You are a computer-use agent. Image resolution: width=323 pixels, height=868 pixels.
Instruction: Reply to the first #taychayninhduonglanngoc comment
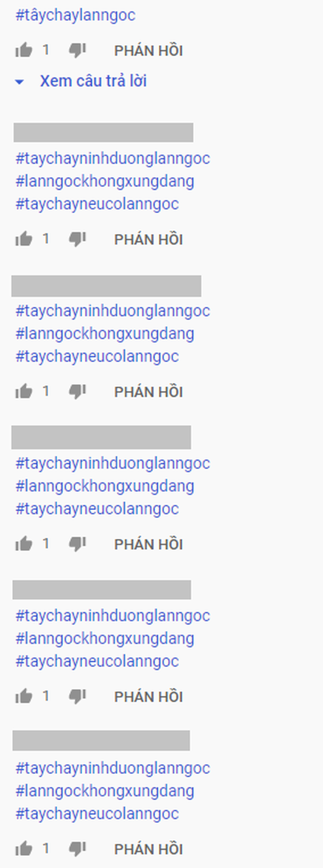click(x=148, y=239)
